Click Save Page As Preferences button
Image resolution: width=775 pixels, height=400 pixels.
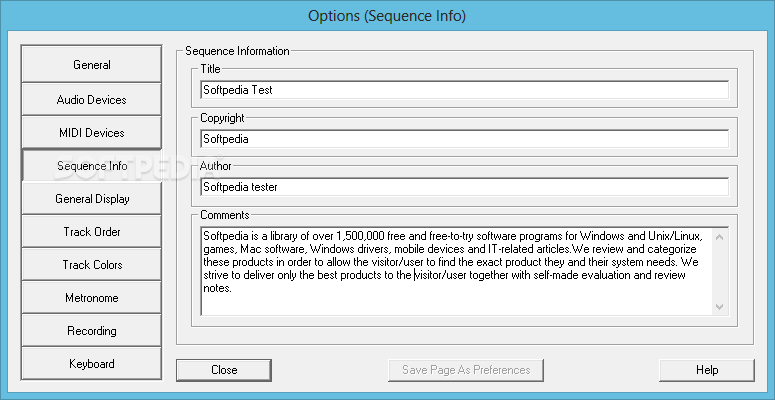click(466, 370)
